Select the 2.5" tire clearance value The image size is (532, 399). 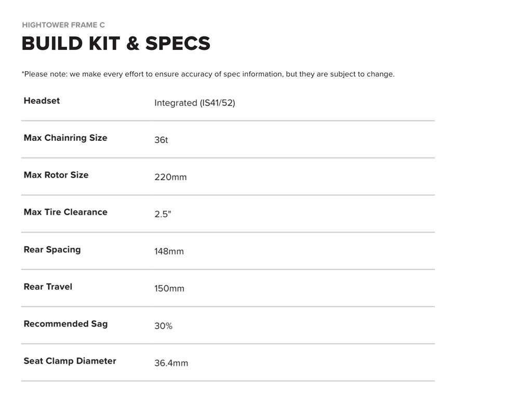pyautogui.click(x=163, y=214)
